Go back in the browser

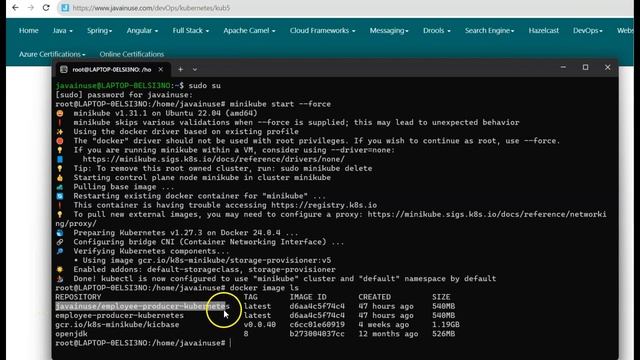[15, 8]
